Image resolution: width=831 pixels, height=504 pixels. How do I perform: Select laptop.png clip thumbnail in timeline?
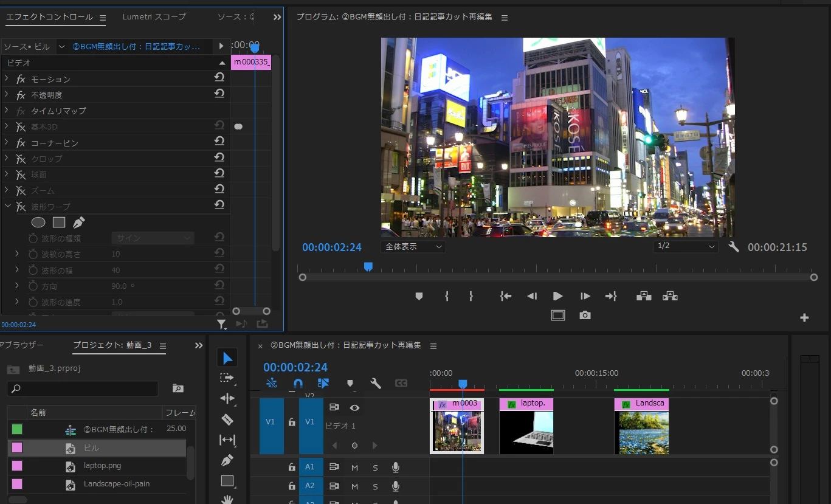(526, 432)
